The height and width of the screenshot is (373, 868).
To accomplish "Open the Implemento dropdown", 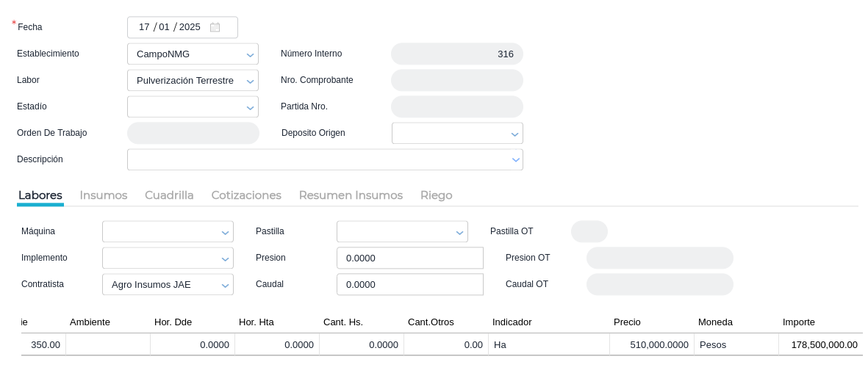I will coord(225,259).
